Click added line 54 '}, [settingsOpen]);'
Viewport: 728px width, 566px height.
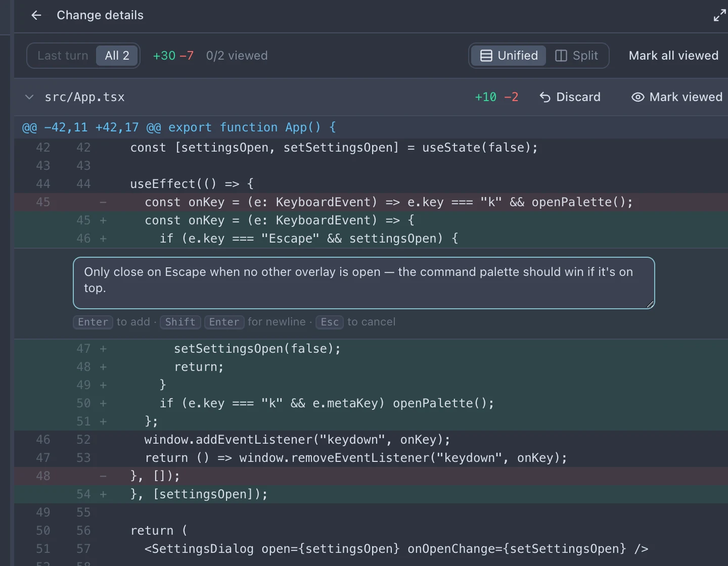(x=371, y=494)
